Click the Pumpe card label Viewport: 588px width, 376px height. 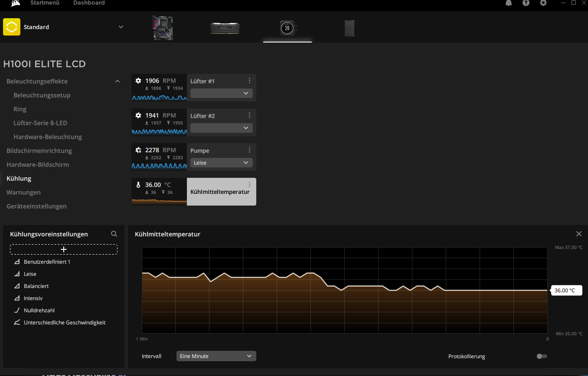200,150
